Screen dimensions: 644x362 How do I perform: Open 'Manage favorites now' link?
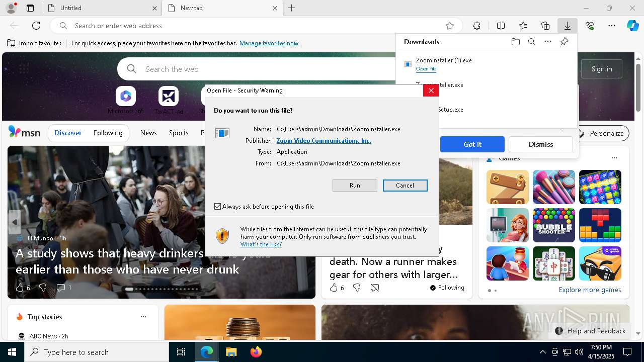269,43
